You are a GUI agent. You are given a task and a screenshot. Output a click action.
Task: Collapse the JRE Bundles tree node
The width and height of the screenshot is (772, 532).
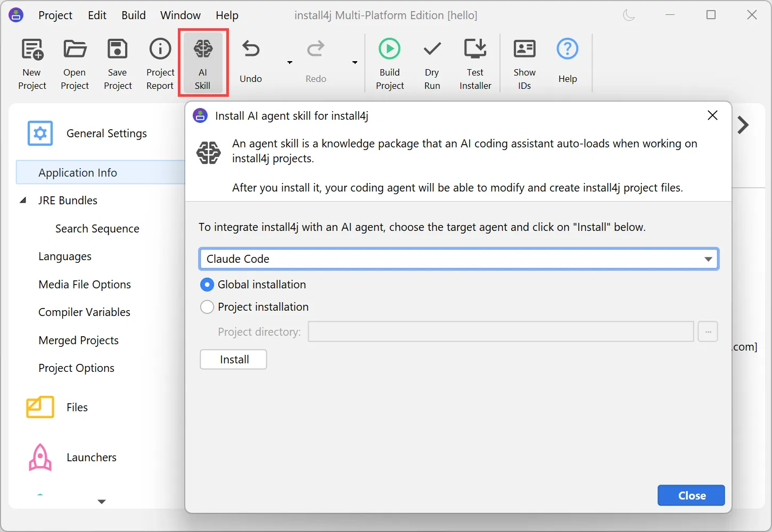(x=23, y=201)
